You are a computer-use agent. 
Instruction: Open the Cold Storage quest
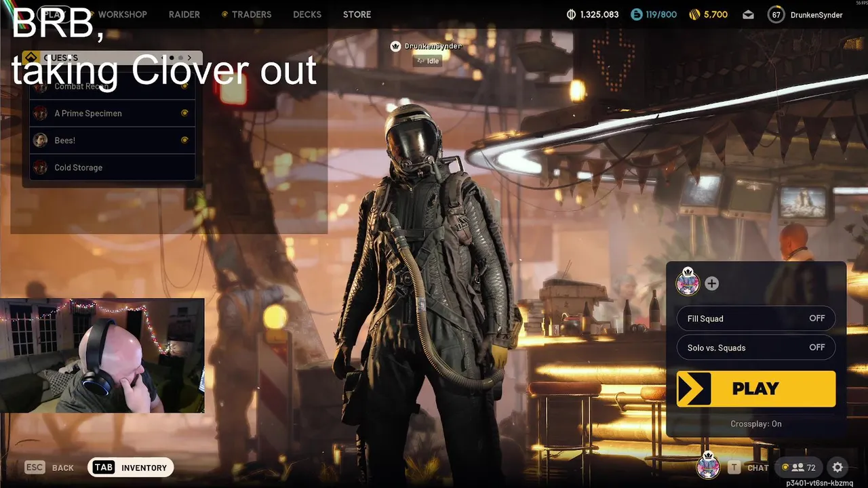[x=113, y=167]
